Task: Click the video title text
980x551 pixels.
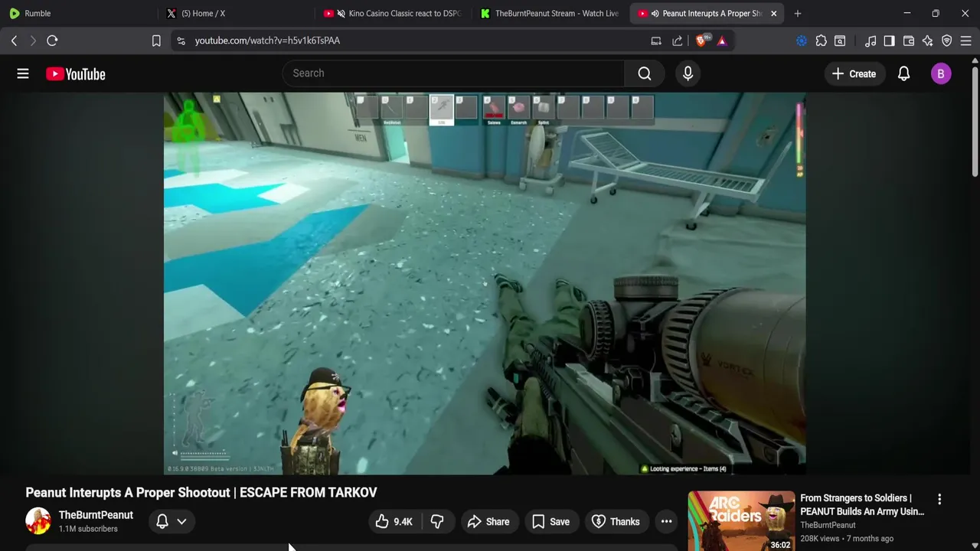Action: click(x=201, y=493)
